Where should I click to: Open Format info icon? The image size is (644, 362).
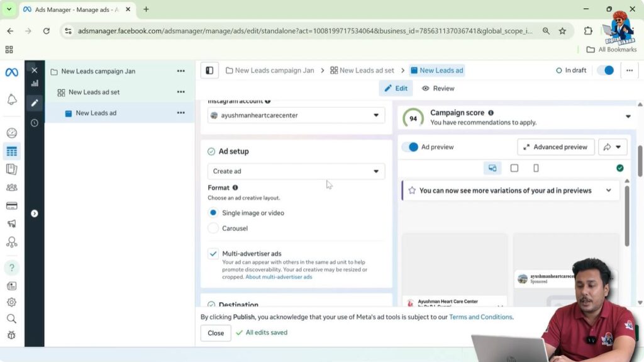click(235, 188)
